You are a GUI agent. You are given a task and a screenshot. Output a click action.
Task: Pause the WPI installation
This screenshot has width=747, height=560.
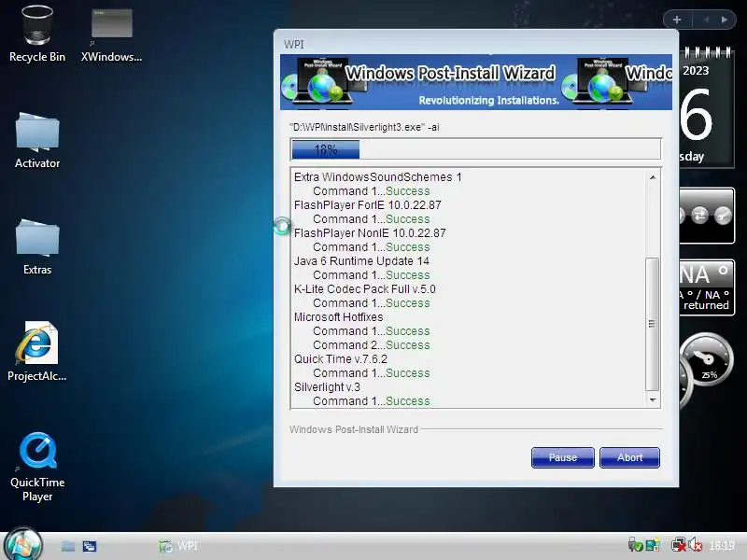tap(563, 457)
